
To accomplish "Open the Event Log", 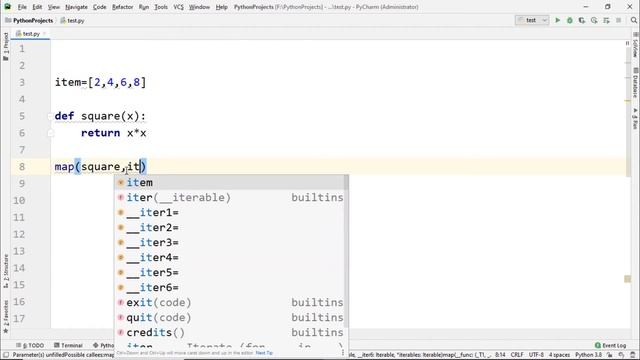I will tap(610, 345).
